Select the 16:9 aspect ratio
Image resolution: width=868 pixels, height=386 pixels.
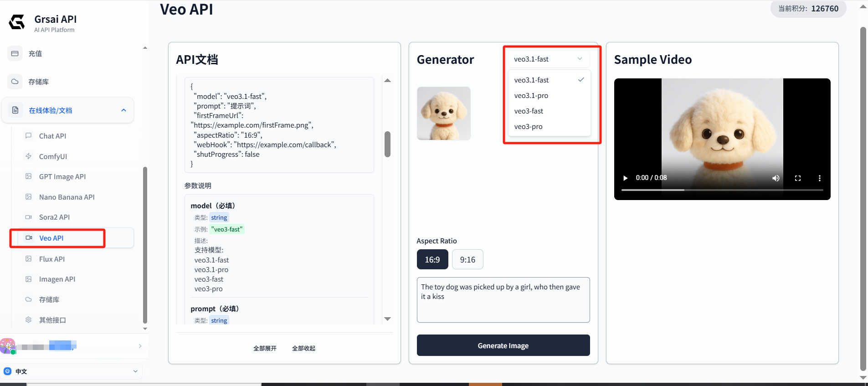point(432,260)
